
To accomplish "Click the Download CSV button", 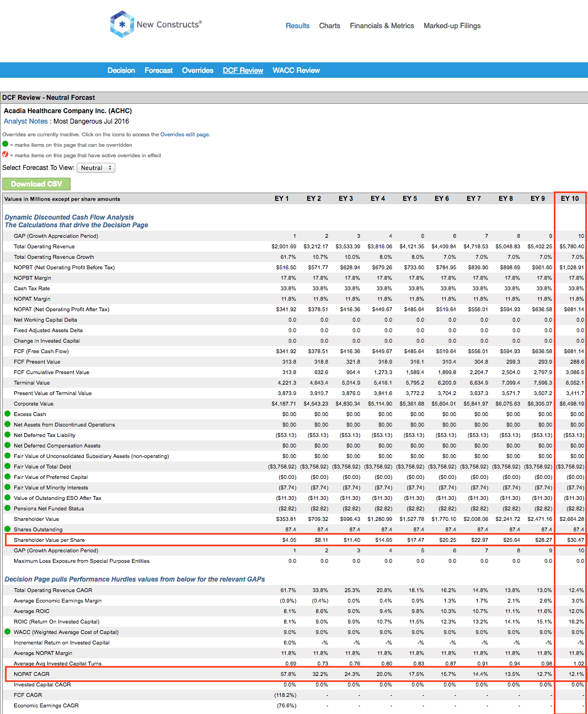I will pyautogui.click(x=36, y=184).
